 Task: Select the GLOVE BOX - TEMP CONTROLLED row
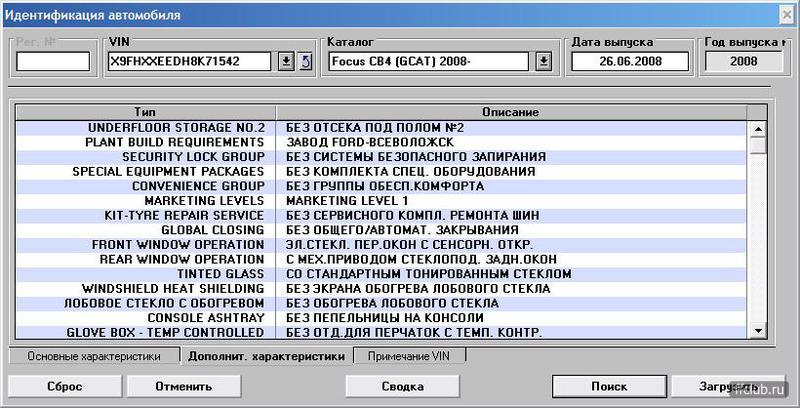click(381, 333)
